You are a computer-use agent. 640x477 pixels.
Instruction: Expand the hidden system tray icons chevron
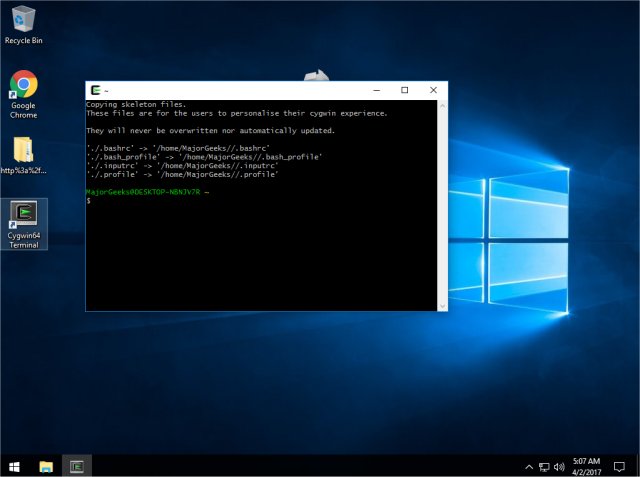coord(529,466)
